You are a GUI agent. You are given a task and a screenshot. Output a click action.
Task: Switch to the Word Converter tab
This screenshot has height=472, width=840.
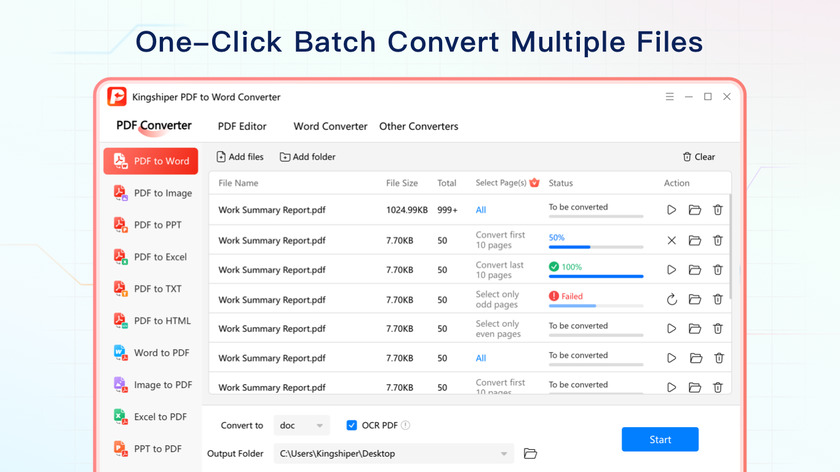tap(331, 126)
